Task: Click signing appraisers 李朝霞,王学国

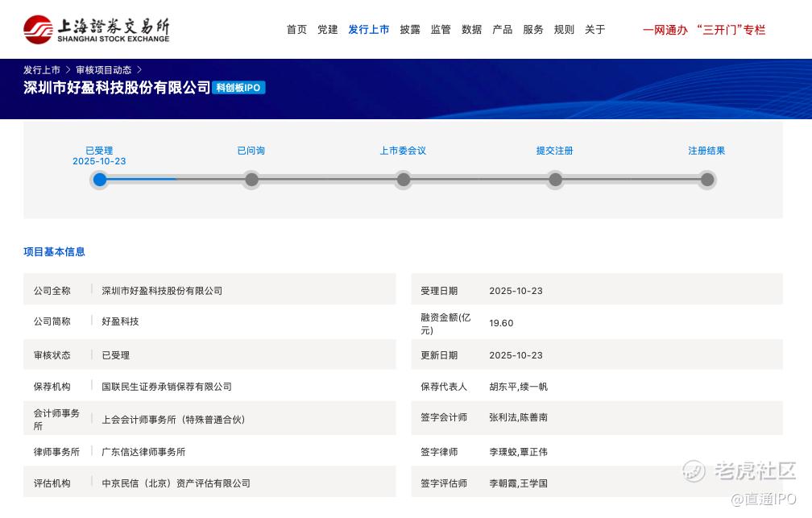Action: pos(519,483)
